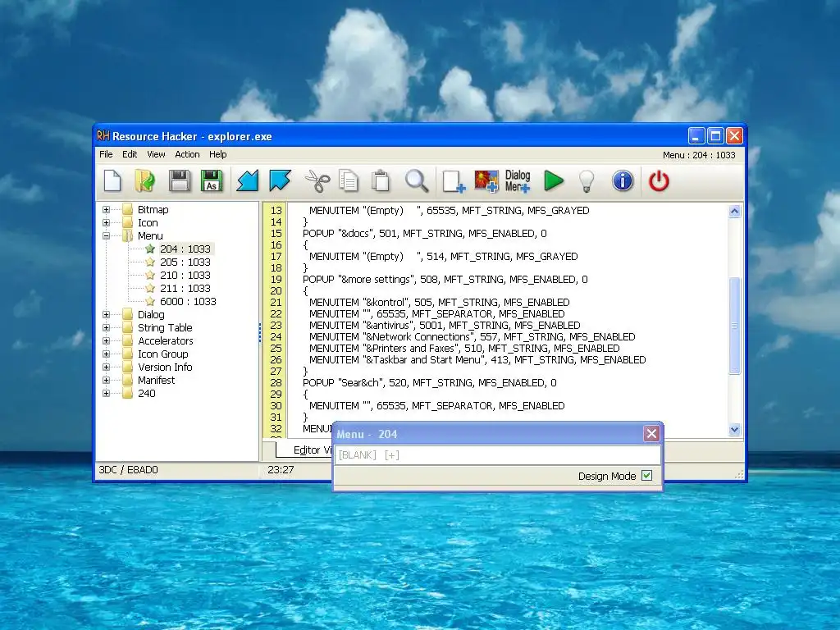
Task: Open the Edit menu
Action: click(x=130, y=154)
